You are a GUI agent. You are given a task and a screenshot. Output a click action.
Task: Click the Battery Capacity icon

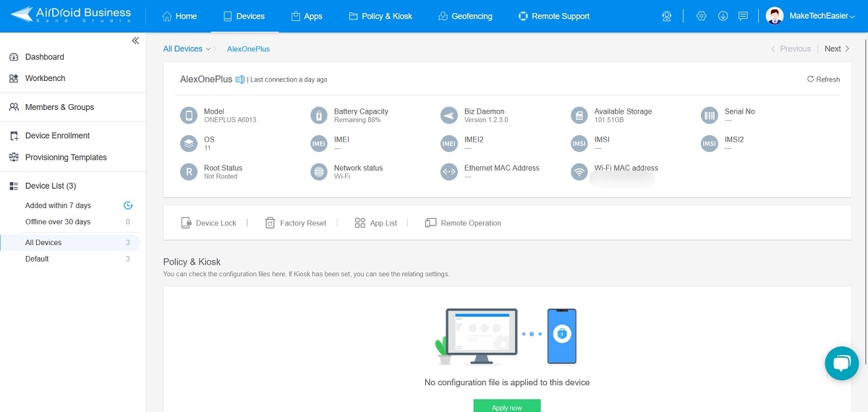click(319, 115)
